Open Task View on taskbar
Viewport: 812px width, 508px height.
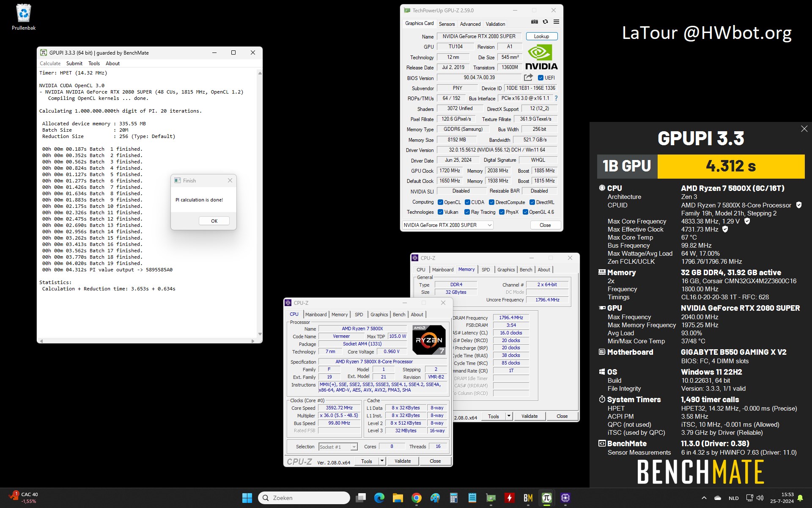pyautogui.click(x=361, y=498)
